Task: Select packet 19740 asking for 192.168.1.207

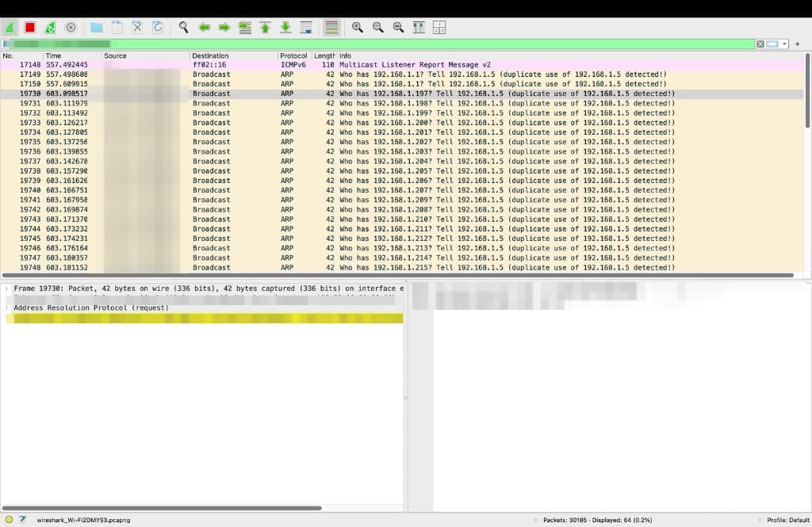Action: pos(402,190)
